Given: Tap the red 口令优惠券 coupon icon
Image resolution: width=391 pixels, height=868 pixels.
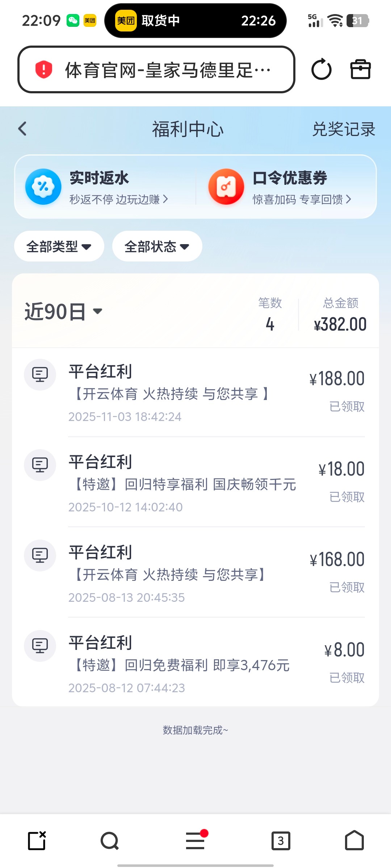Looking at the screenshot, I should tap(226, 187).
